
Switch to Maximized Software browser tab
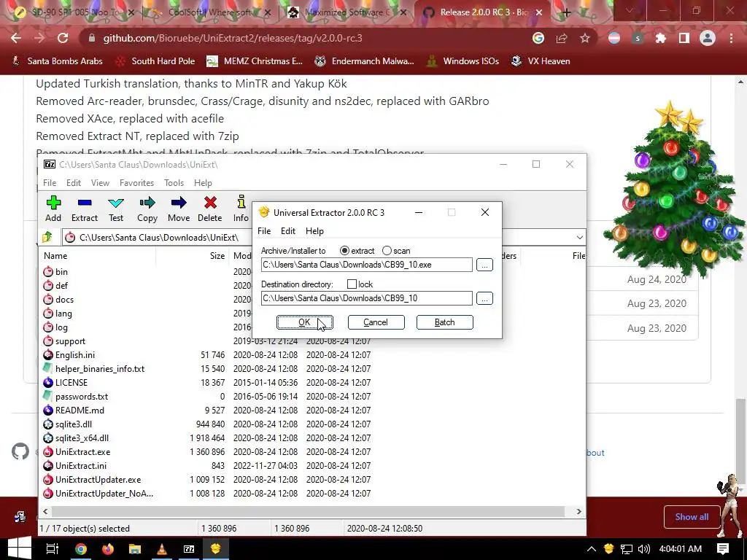347,12
